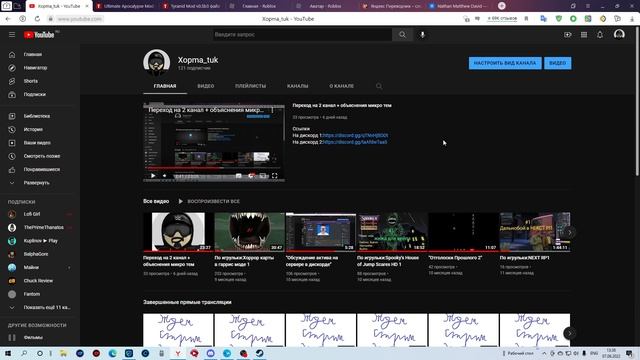Switch to the О канале tab
Screen dimensions: 640x360
(x=342, y=86)
